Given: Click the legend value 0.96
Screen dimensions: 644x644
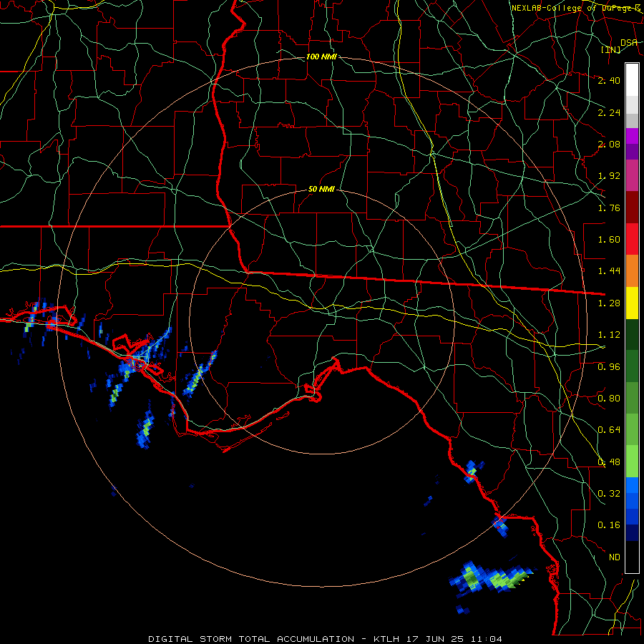Looking at the screenshot, I should 609,367.
